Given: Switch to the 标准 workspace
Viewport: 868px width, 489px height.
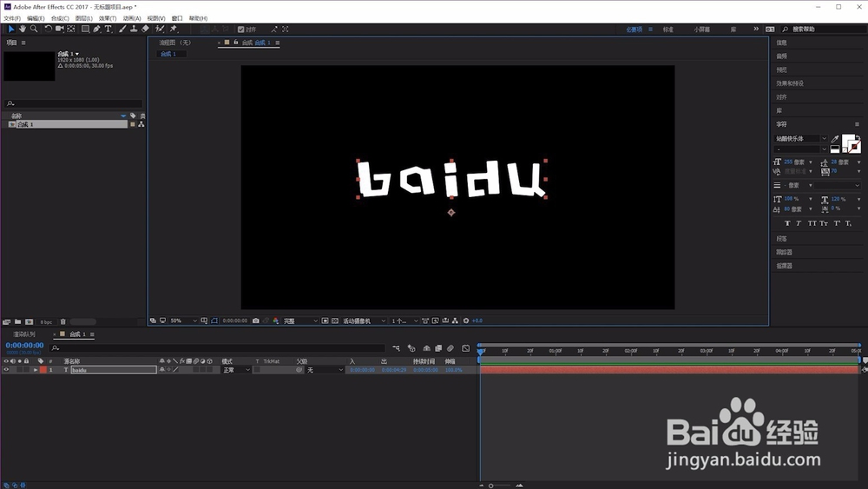Looking at the screenshot, I should [668, 30].
